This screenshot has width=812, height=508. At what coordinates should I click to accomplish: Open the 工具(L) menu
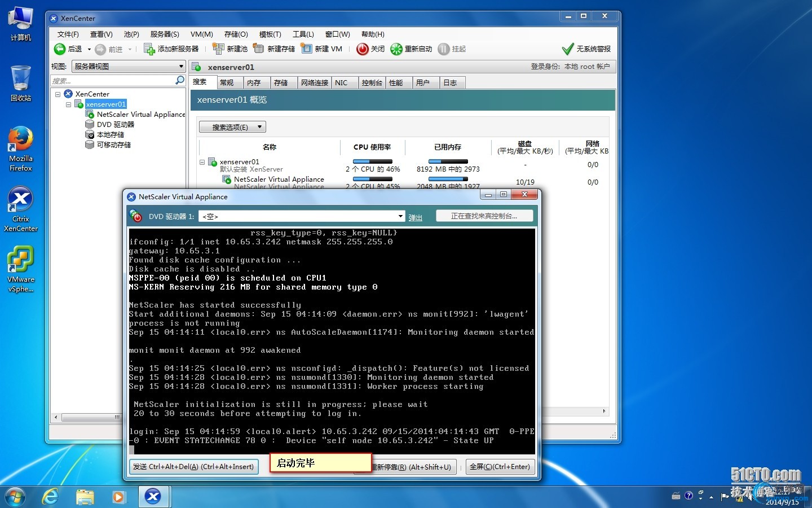tap(303, 34)
